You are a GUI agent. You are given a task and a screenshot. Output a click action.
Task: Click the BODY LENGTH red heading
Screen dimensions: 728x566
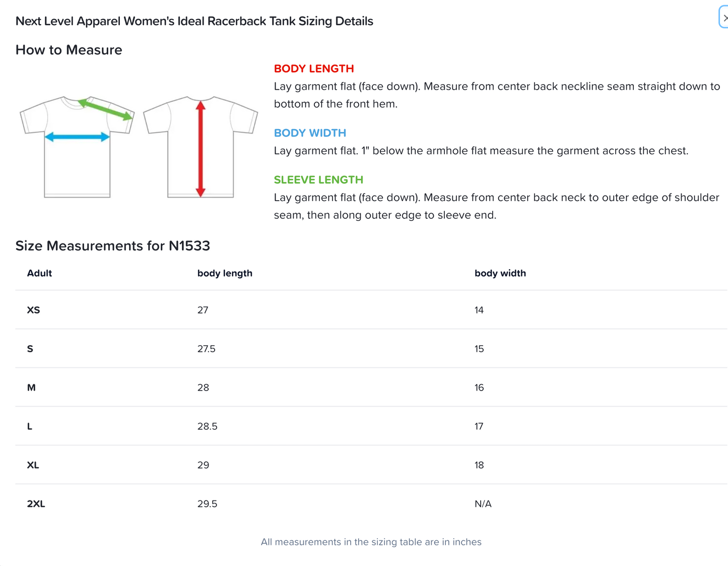[313, 69]
